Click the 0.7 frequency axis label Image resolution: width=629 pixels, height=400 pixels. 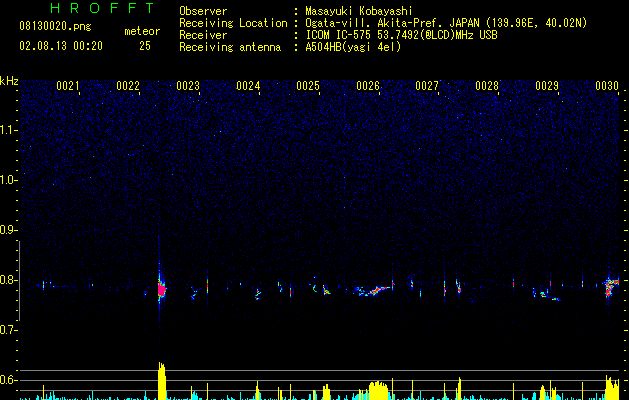pos(8,330)
